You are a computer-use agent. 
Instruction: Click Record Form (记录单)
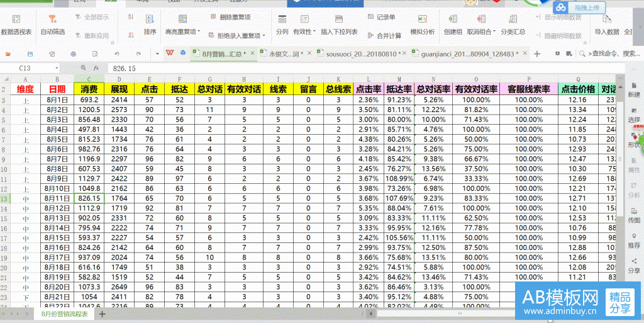(x=381, y=17)
